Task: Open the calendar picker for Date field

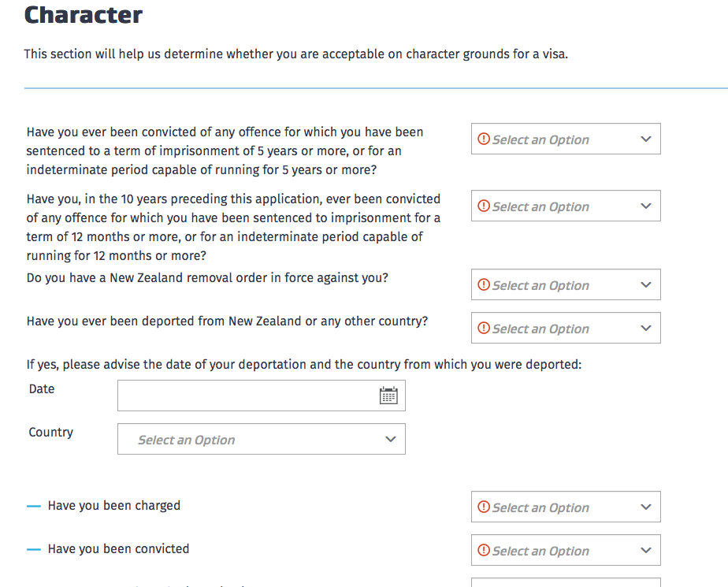Action: pyautogui.click(x=388, y=396)
